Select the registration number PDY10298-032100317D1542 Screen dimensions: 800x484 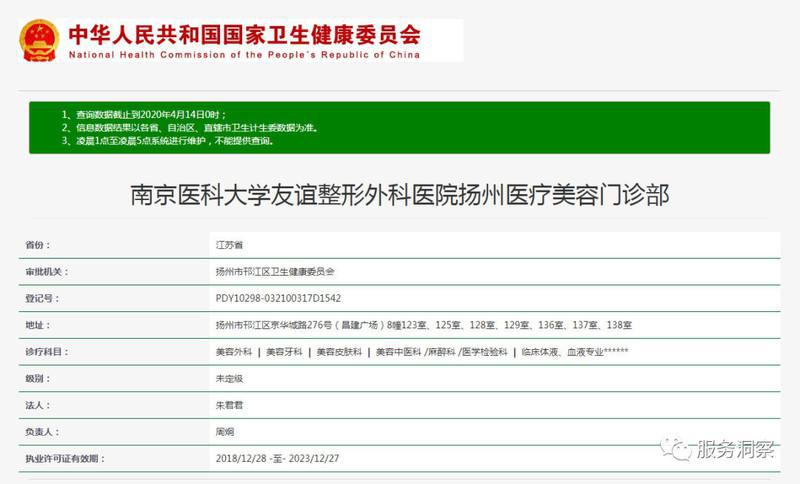tap(278, 298)
